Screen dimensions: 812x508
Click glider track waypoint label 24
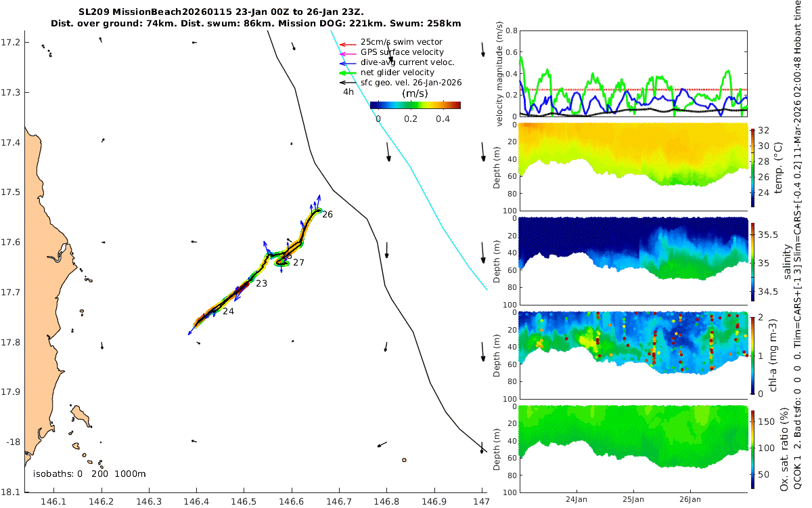[228, 312]
